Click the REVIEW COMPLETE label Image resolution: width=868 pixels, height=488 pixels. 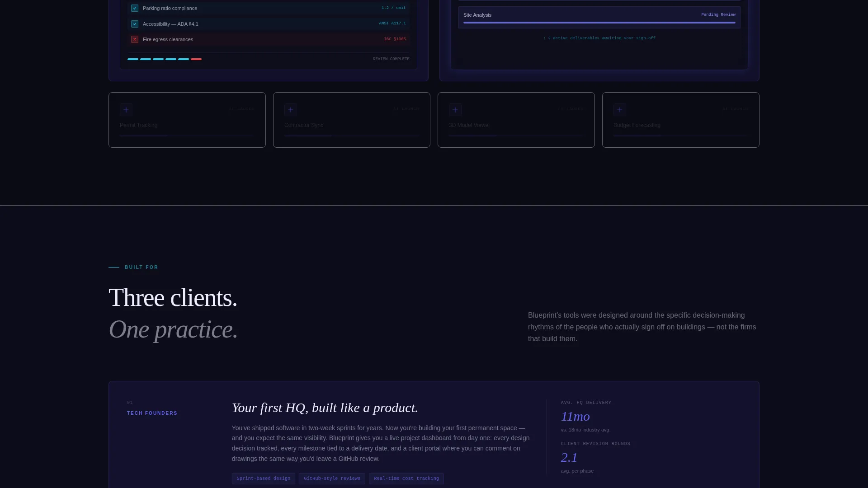coord(391,59)
